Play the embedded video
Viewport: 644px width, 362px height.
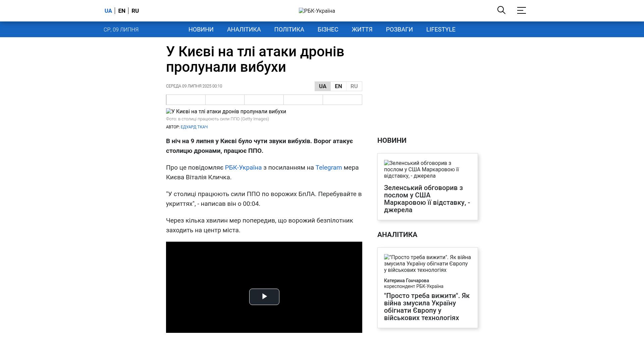(x=264, y=297)
